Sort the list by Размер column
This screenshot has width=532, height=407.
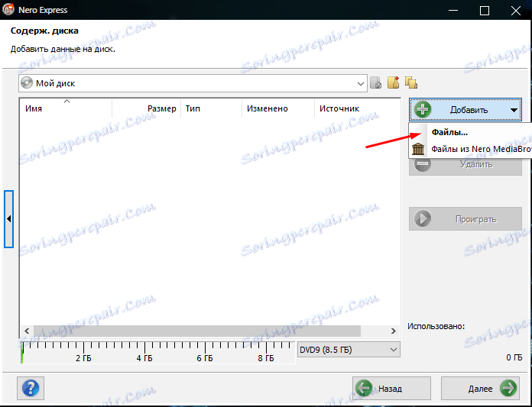point(147,108)
